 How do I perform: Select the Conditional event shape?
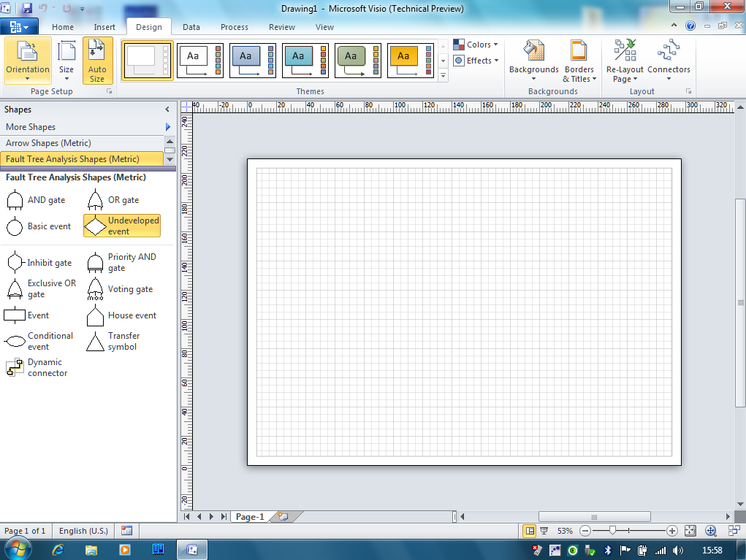[39, 341]
